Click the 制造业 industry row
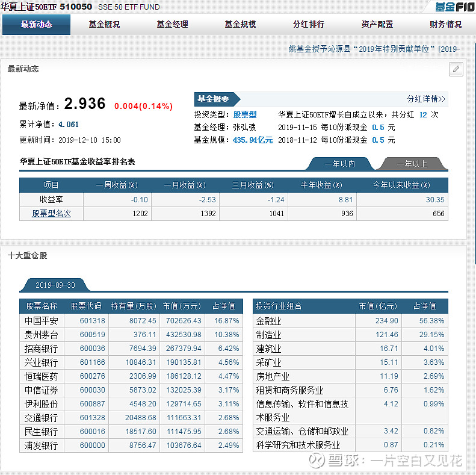The height and width of the screenshot is (475, 476). (350, 335)
